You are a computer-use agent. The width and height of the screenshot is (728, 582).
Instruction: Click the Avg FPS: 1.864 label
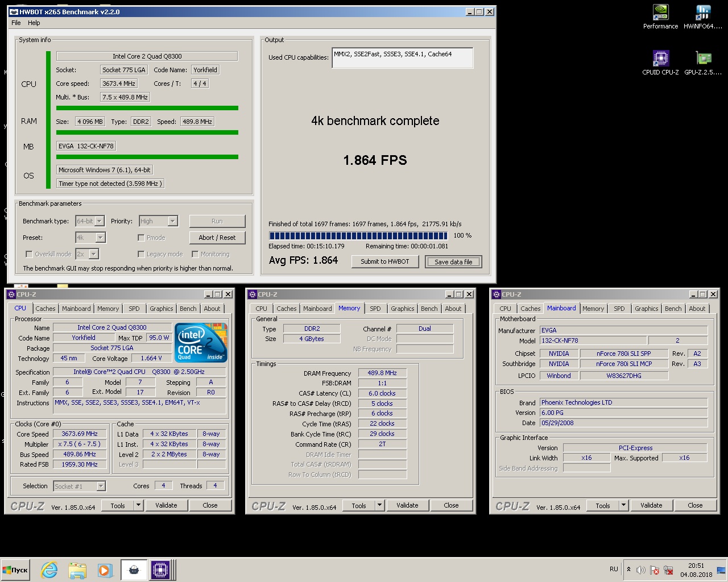(x=303, y=260)
